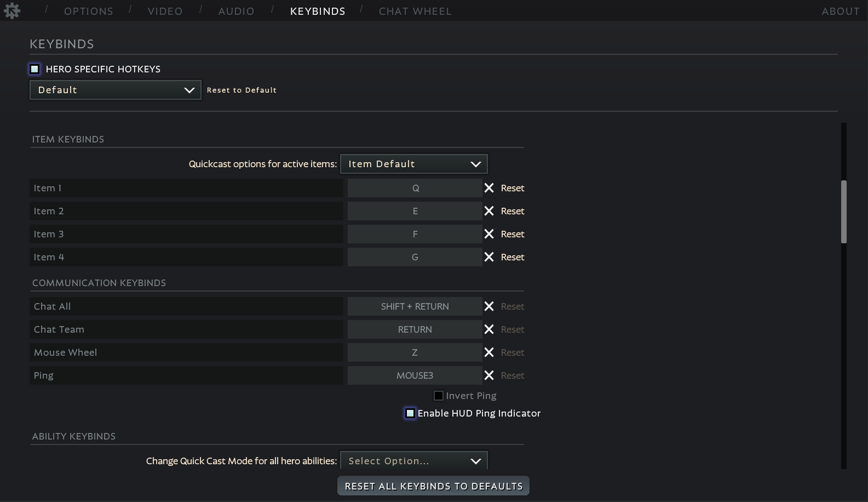Clear the Mouse Wheel keybind with X

point(489,352)
